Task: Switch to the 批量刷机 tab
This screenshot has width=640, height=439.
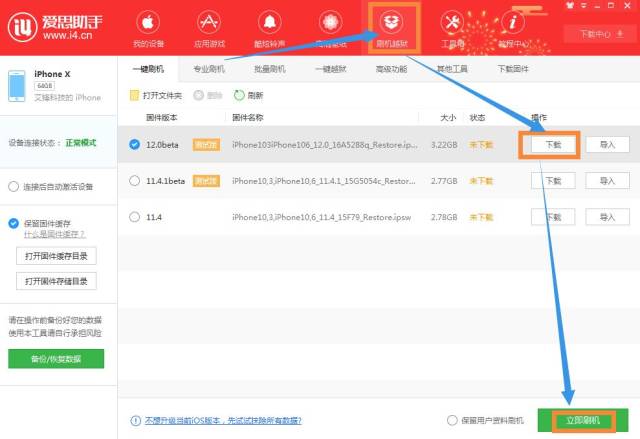Action: click(270, 69)
